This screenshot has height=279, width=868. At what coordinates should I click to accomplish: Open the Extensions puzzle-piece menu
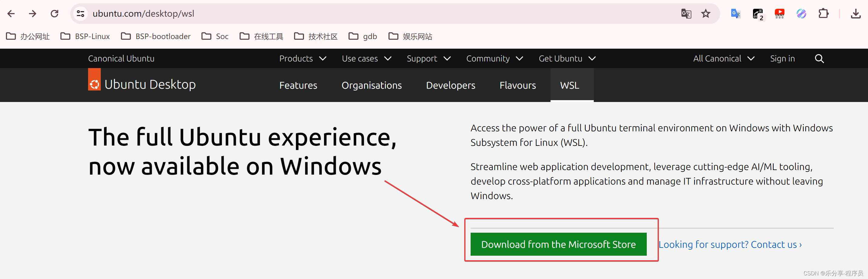click(824, 14)
